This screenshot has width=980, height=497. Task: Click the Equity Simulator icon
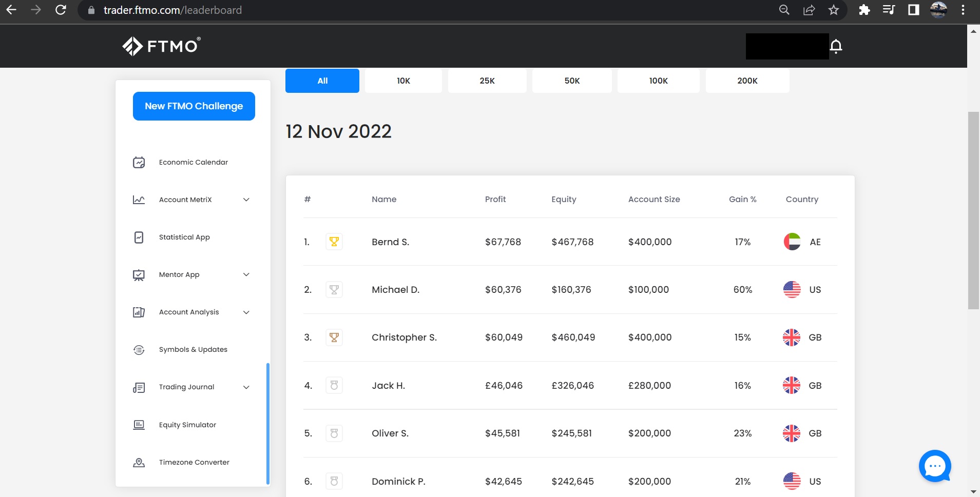139,425
